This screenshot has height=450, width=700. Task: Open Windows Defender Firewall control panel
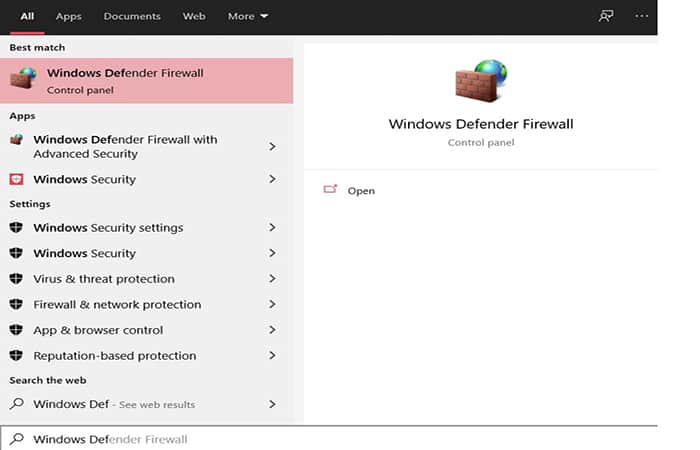tap(361, 190)
